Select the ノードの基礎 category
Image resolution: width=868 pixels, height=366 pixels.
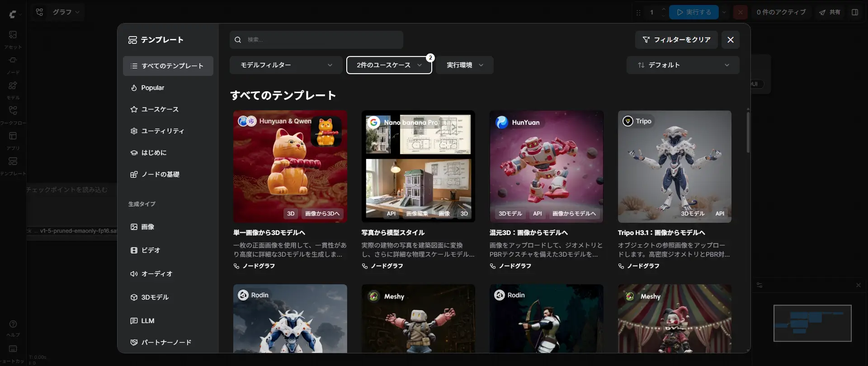pos(168,174)
